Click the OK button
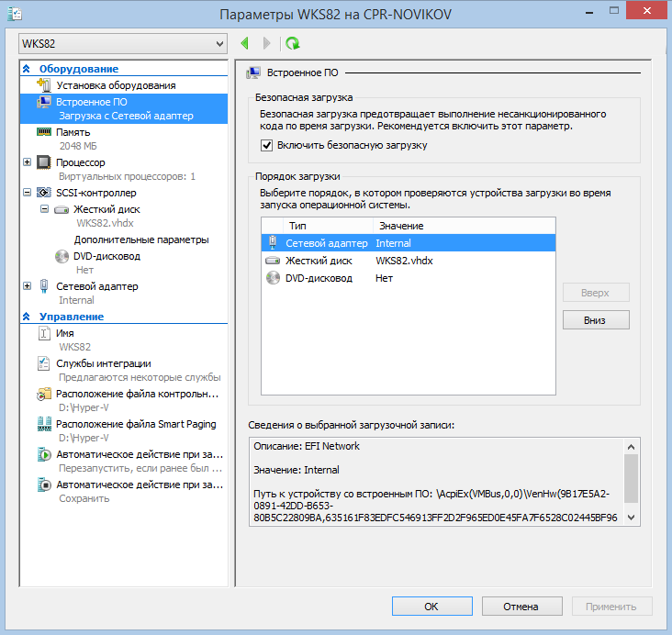The image size is (672, 635). (x=431, y=607)
